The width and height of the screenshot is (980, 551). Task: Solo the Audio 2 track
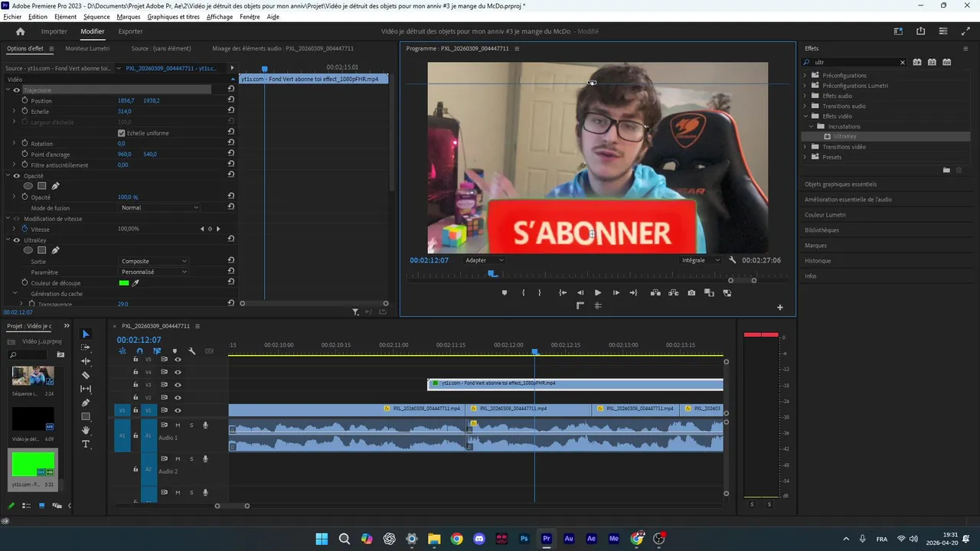(x=191, y=459)
